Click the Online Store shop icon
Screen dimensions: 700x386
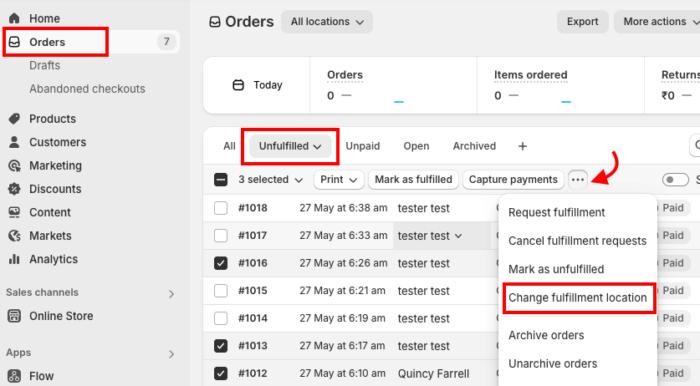(14, 316)
